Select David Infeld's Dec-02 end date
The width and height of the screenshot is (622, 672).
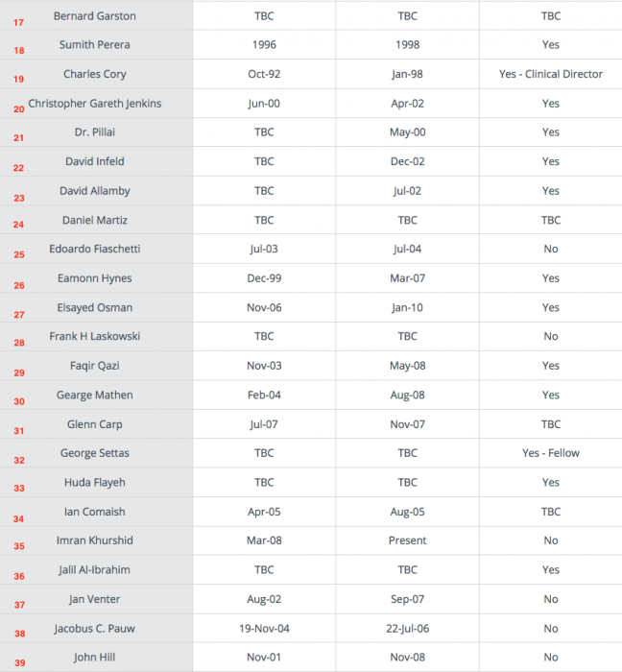point(407,161)
